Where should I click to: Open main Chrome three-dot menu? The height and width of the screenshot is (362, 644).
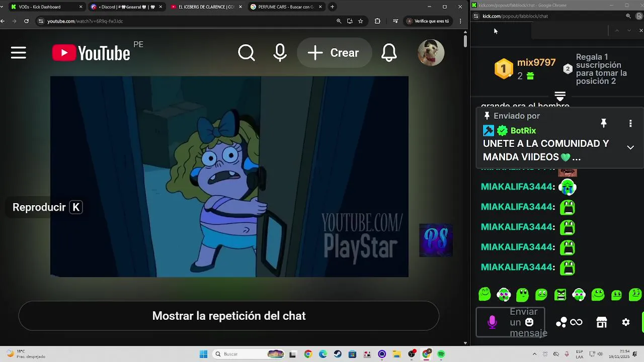[x=460, y=21]
